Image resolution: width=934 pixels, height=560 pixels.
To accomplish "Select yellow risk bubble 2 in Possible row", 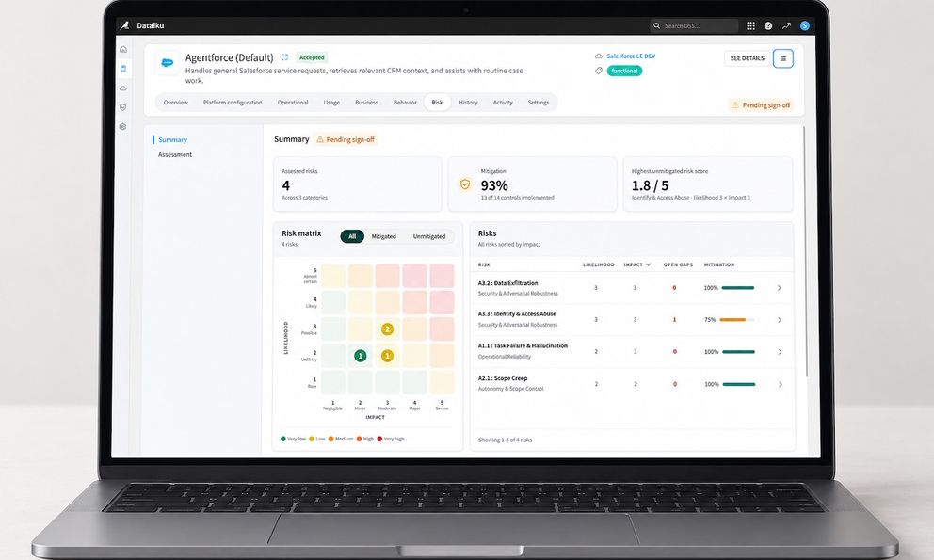I will pos(387,328).
